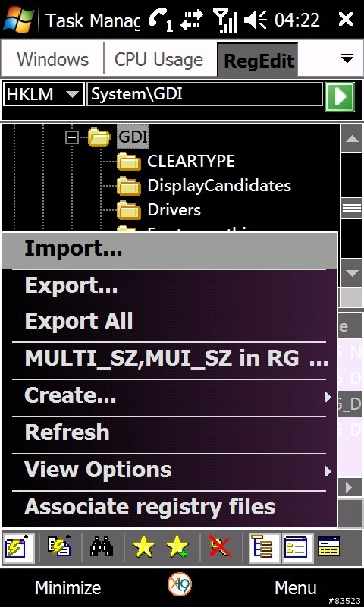Switch to the Windows tab

(52, 60)
